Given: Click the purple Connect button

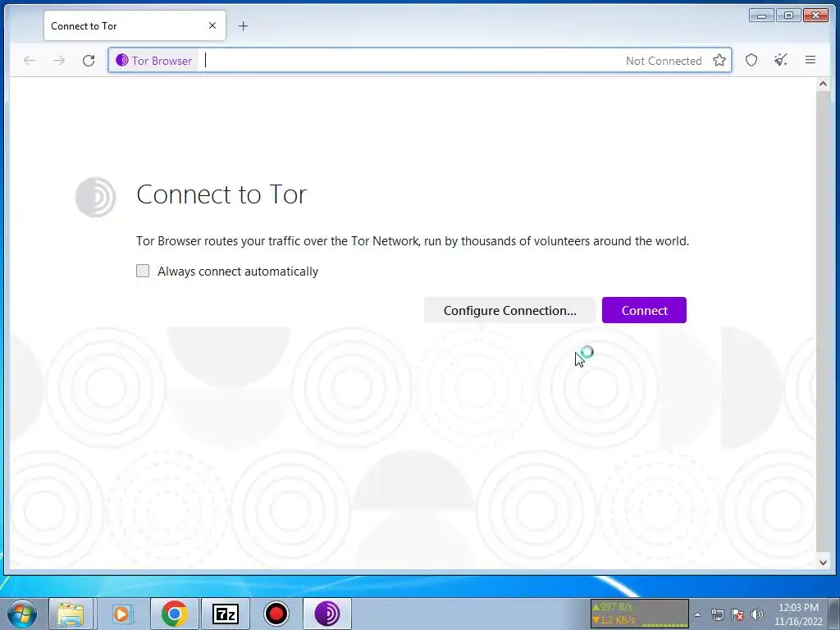Looking at the screenshot, I should (644, 310).
